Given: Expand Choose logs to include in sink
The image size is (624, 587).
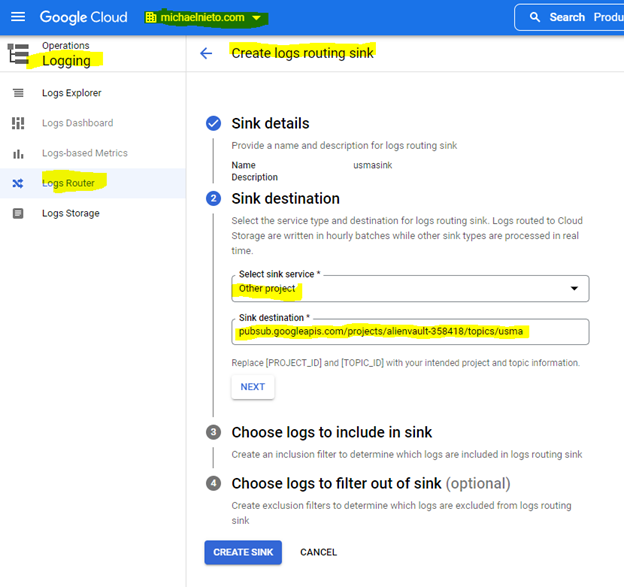Looking at the screenshot, I should pyautogui.click(x=332, y=432).
